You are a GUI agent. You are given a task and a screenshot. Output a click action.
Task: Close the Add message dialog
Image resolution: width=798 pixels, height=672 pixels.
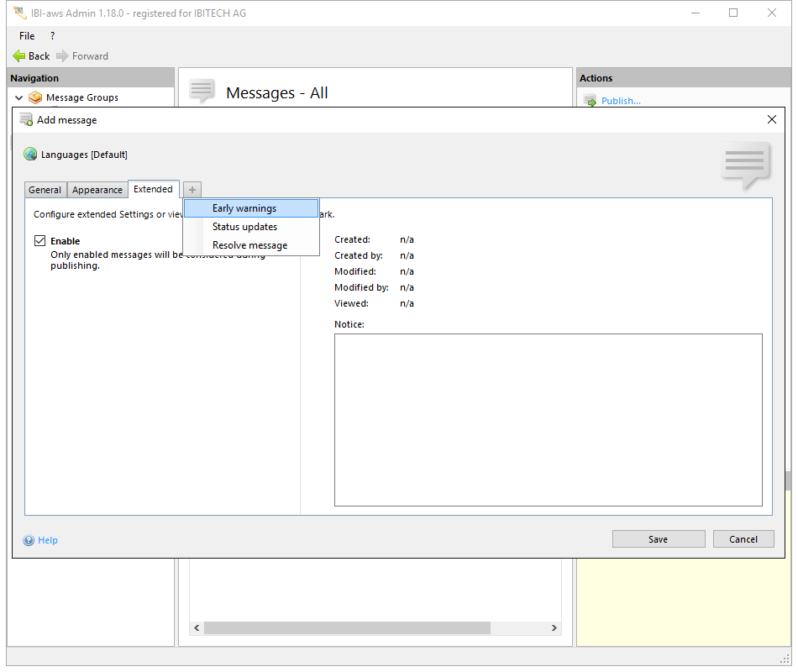coord(772,120)
